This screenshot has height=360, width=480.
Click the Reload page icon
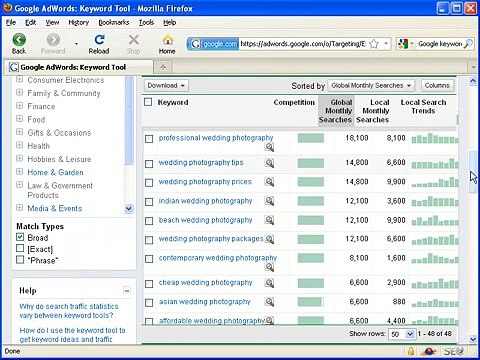(x=99, y=40)
